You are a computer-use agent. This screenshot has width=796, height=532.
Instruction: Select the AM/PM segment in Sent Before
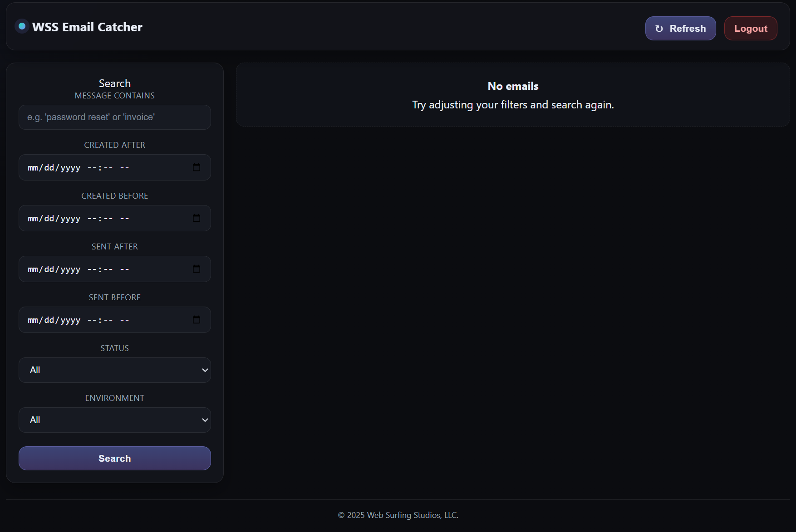pyautogui.click(x=125, y=320)
